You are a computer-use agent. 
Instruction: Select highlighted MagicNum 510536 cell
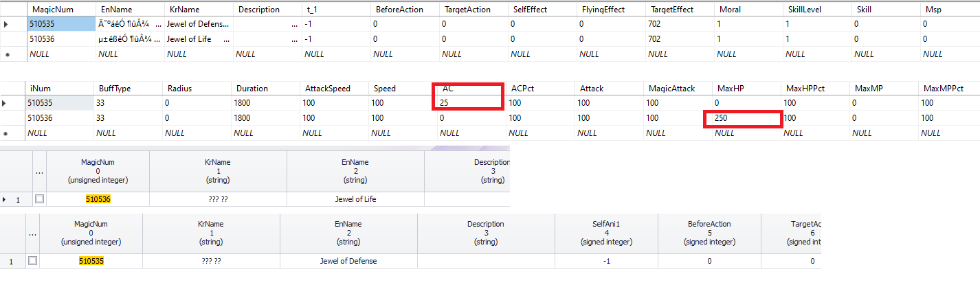98,199
